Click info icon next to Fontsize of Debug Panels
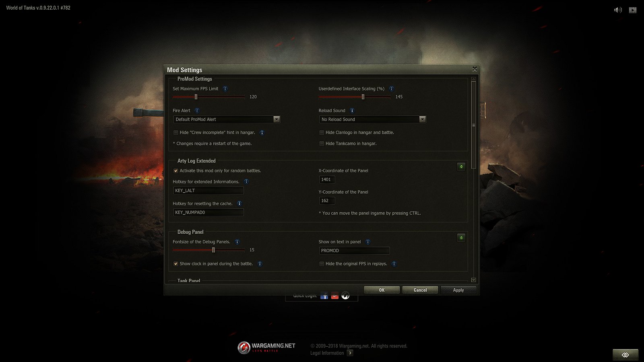The image size is (644, 362). coord(237,242)
